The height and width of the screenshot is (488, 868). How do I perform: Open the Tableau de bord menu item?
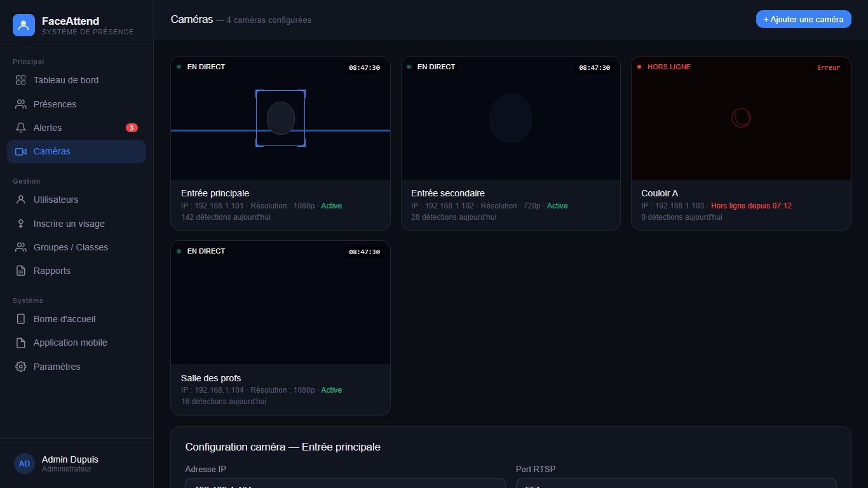pos(76,80)
